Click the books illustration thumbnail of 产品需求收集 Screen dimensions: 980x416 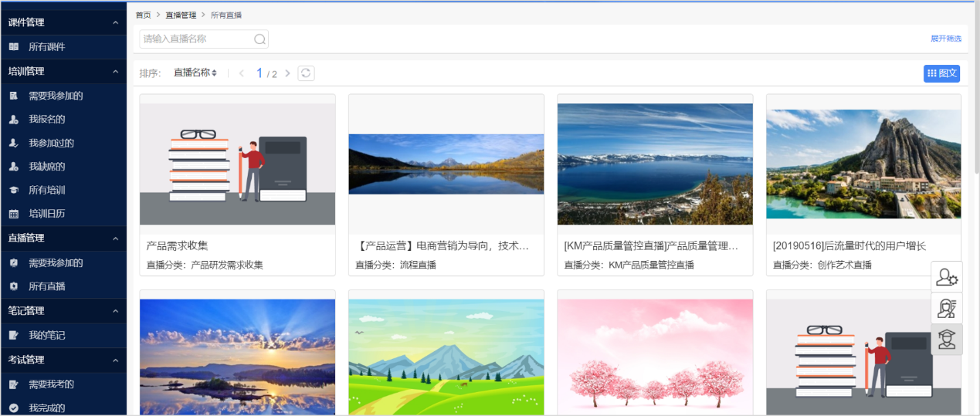237,164
